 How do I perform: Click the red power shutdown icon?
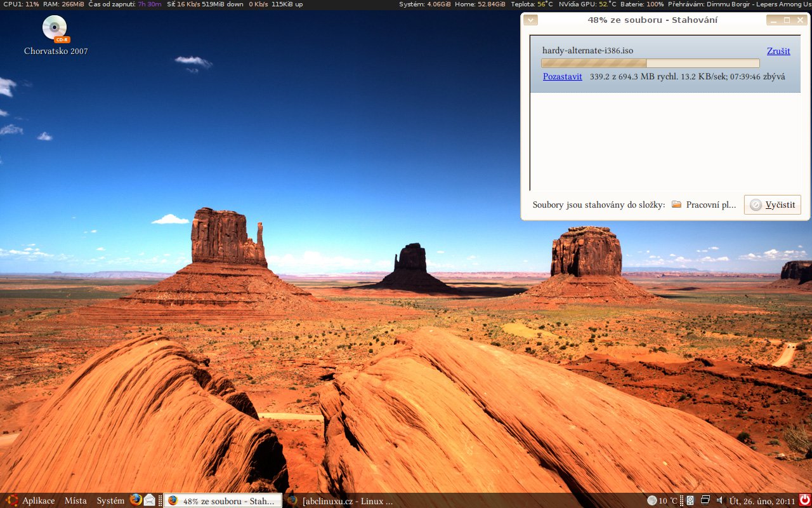coord(804,500)
